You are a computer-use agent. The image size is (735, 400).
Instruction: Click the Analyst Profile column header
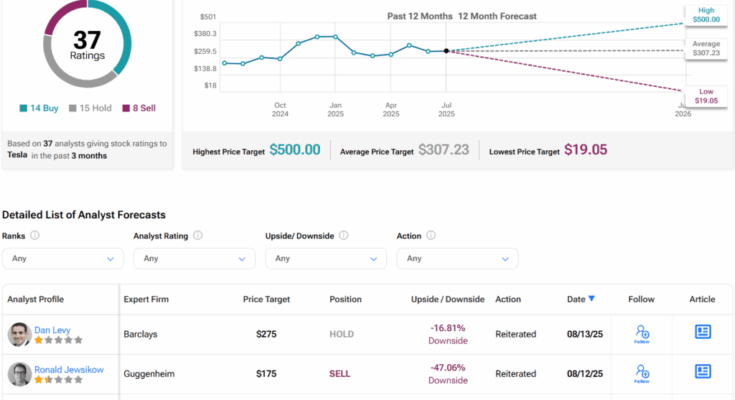[x=36, y=299]
